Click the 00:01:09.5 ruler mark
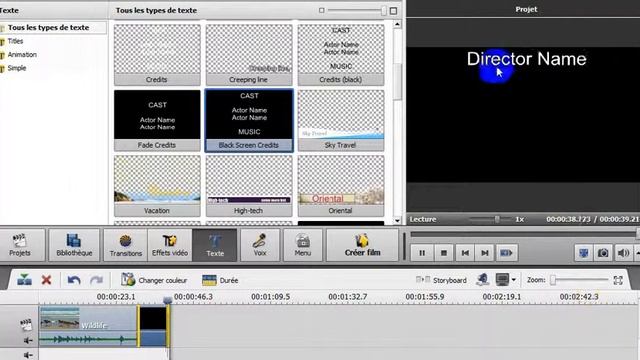Viewport: 640px width, 360px height. point(271,297)
